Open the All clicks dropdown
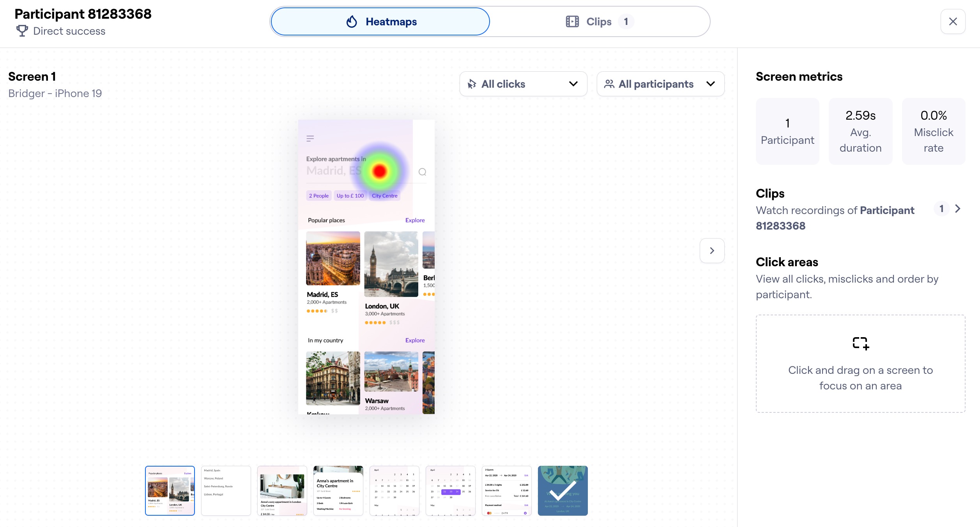The width and height of the screenshot is (980, 527). pyautogui.click(x=523, y=84)
